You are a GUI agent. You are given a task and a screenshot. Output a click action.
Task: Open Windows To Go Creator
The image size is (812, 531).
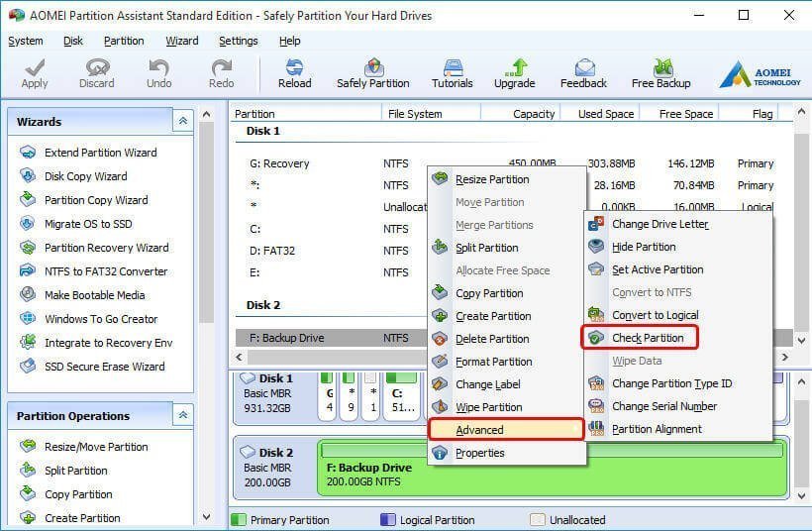pyautogui.click(x=88, y=319)
